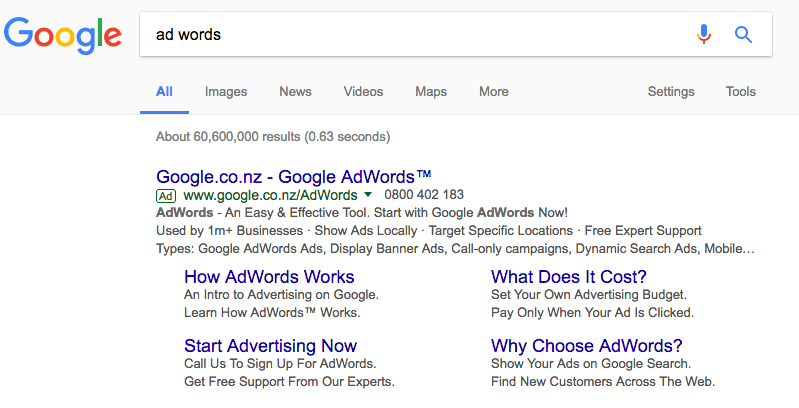Image resolution: width=799 pixels, height=408 pixels.
Task: Click 'Call Us To Sign Up For AdWords.' text
Action: click(280, 364)
